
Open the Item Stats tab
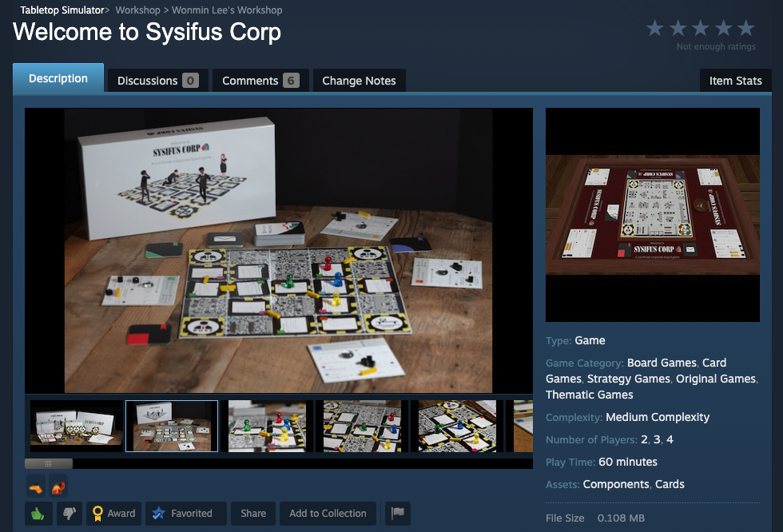click(736, 81)
